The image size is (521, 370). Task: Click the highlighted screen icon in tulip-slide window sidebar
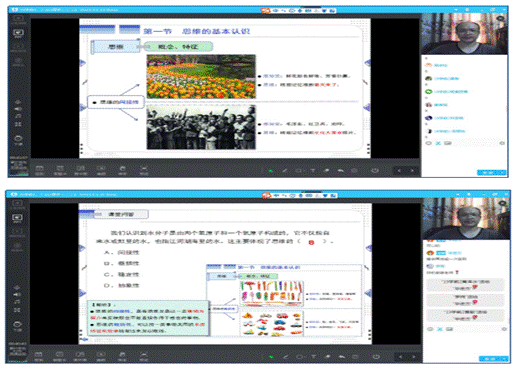18,33
